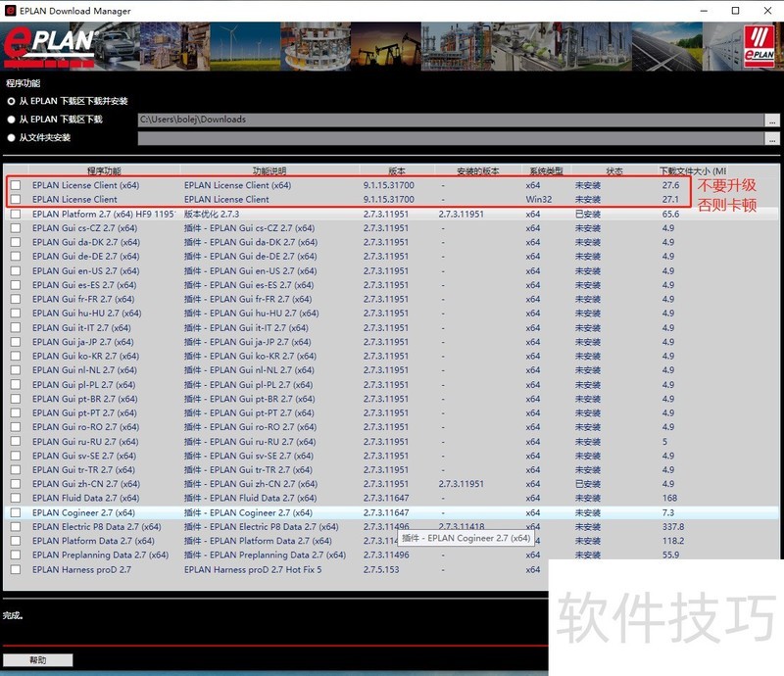This screenshot has width=784, height=676.
Task: Select the EPLAN Gui sv-SE 2.7 checkbox
Action: [16, 456]
